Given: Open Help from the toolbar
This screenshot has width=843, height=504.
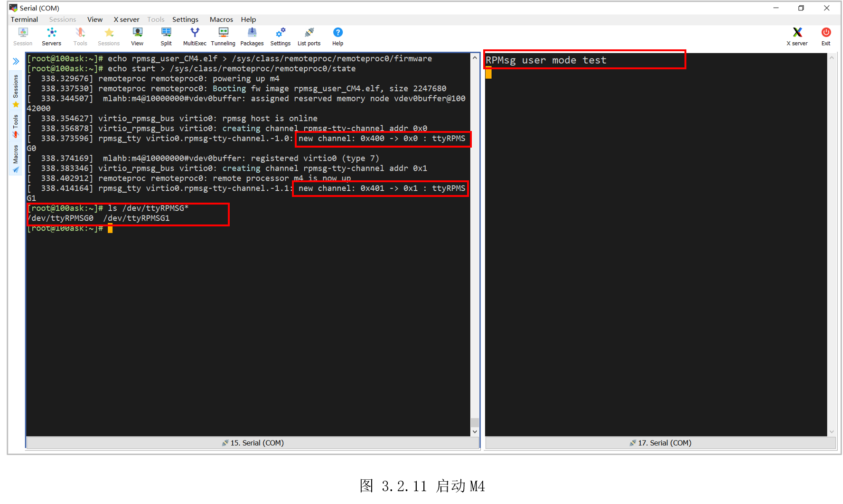Looking at the screenshot, I should [337, 36].
